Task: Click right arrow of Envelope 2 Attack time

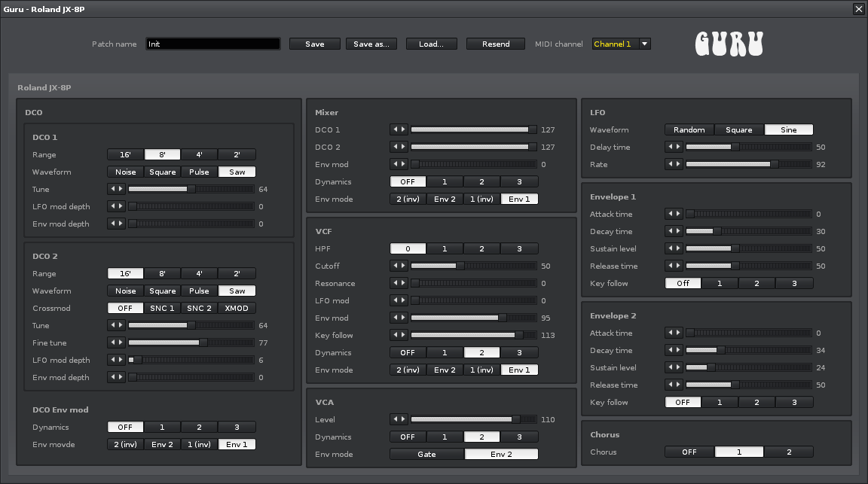Action: point(678,333)
